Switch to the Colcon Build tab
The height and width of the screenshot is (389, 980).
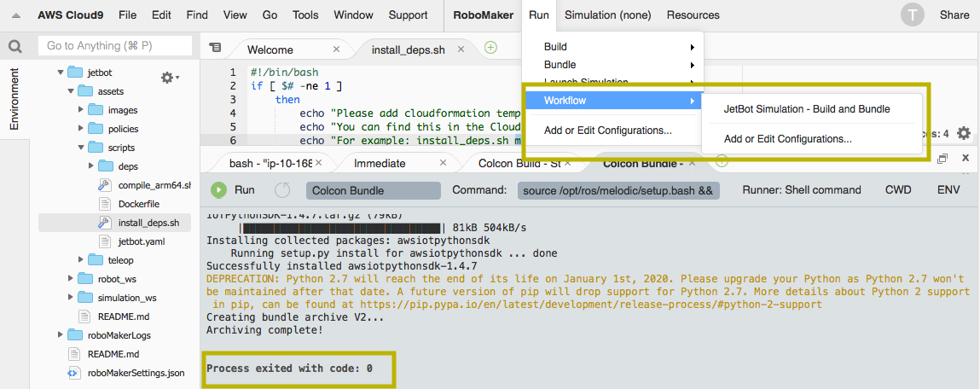[x=518, y=163]
